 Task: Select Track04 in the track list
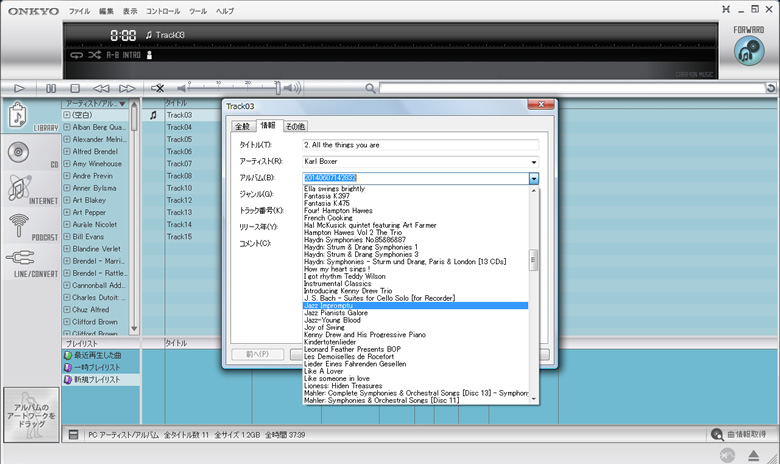pos(179,127)
